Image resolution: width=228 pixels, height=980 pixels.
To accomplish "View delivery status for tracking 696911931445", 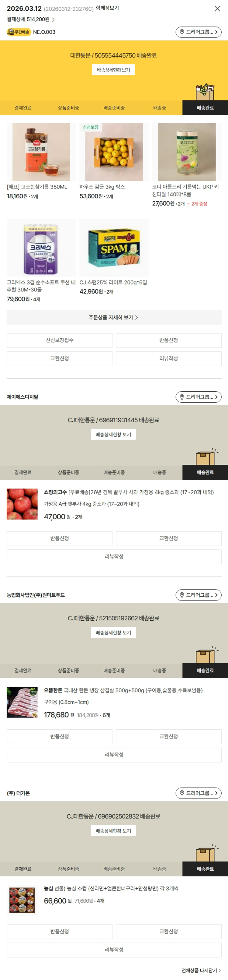I will 113,435.
